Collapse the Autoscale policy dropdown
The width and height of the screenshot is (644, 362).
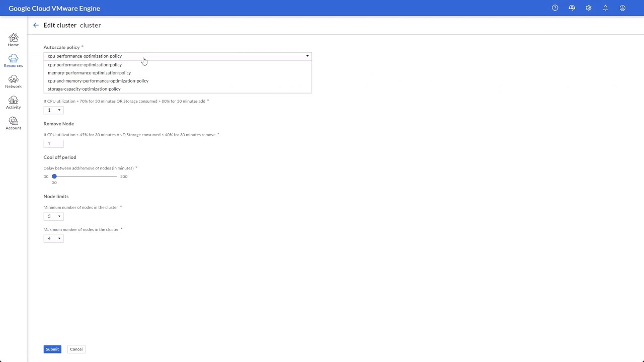tap(178, 56)
